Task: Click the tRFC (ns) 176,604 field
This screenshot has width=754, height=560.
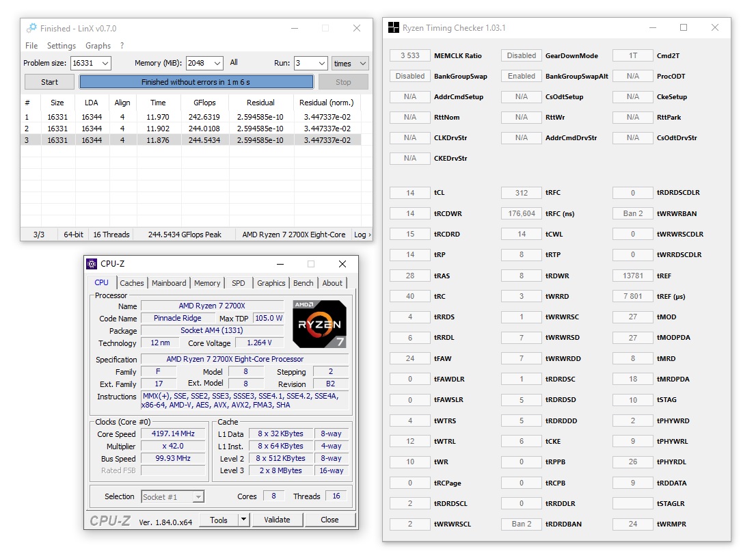Action: pyautogui.click(x=522, y=213)
